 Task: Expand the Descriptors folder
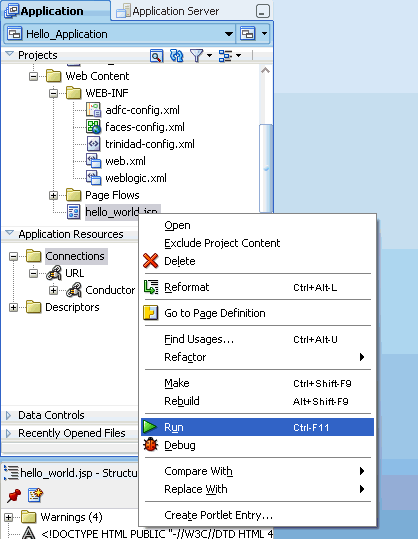point(13,307)
